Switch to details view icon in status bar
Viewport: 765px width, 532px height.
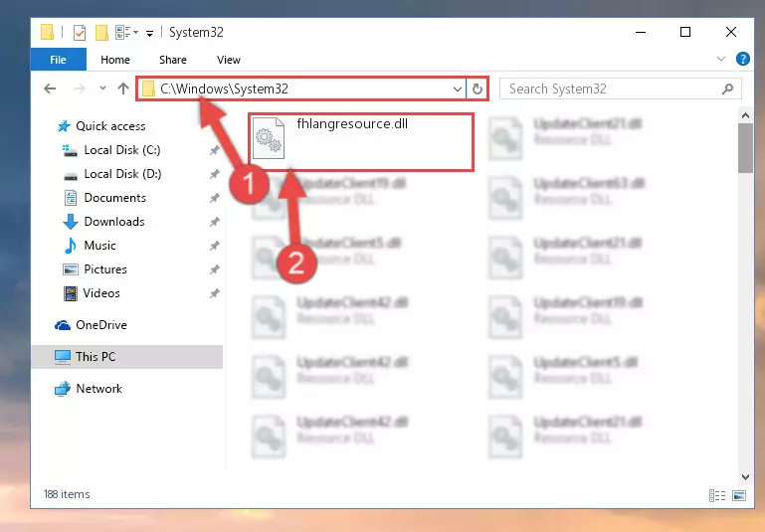pos(716,496)
